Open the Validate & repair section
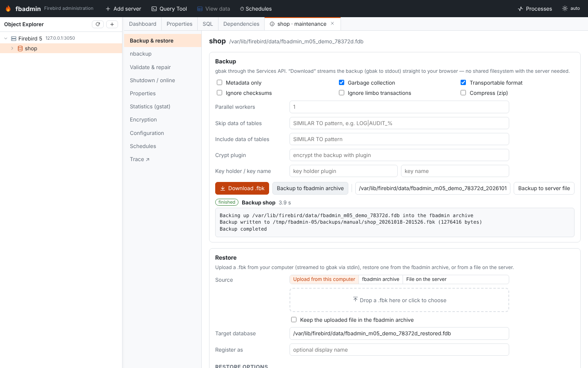 click(x=163, y=67)
